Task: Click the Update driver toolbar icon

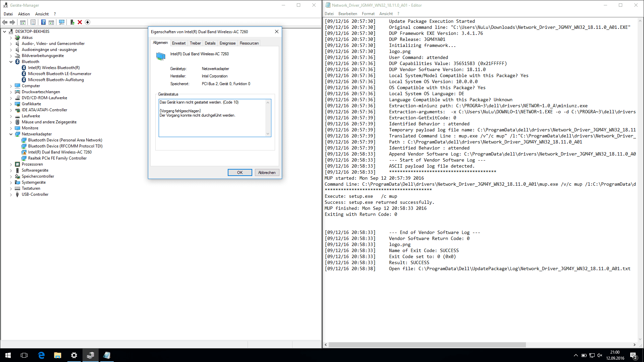Action: [72, 22]
